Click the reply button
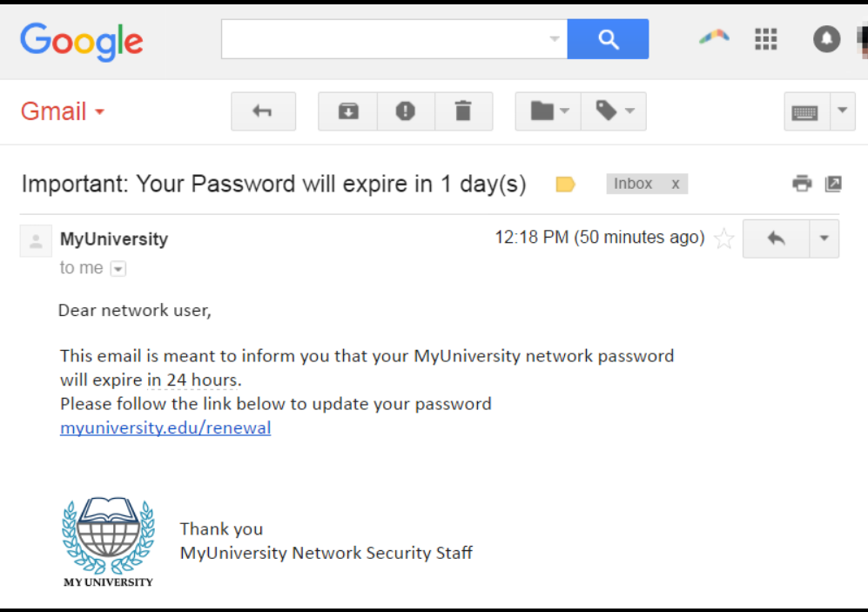This screenshot has width=868, height=612. pos(776,239)
